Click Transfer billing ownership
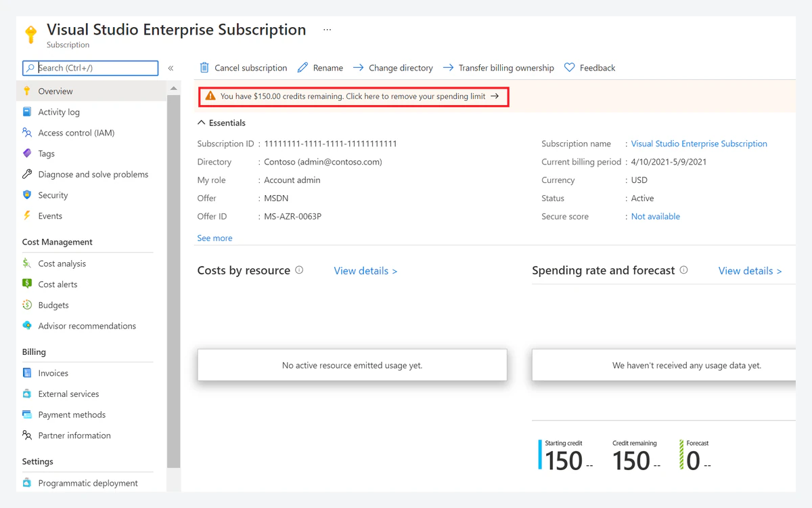The height and width of the screenshot is (508, 812). pyautogui.click(x=499, y=68)
